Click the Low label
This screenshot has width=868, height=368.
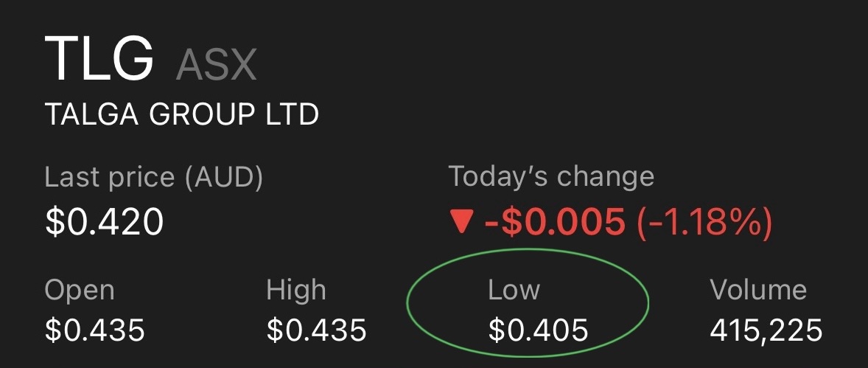click(x=514, y=290)
